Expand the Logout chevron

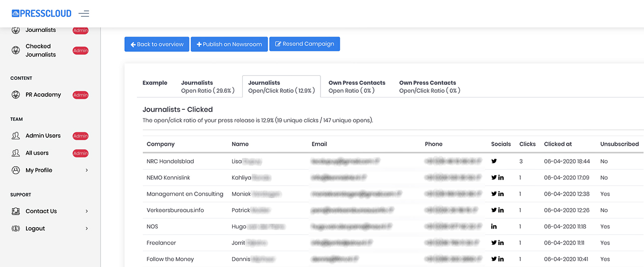pos(86,229)
